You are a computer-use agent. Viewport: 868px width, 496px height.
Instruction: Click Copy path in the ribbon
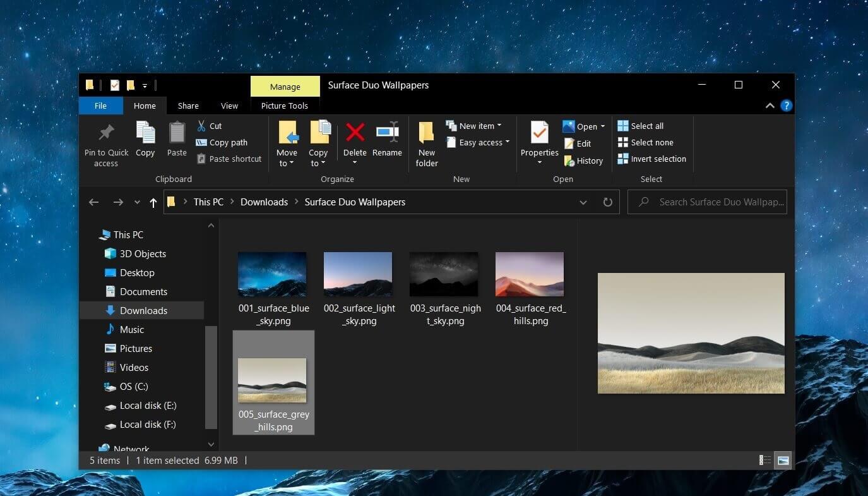(222, 142)
